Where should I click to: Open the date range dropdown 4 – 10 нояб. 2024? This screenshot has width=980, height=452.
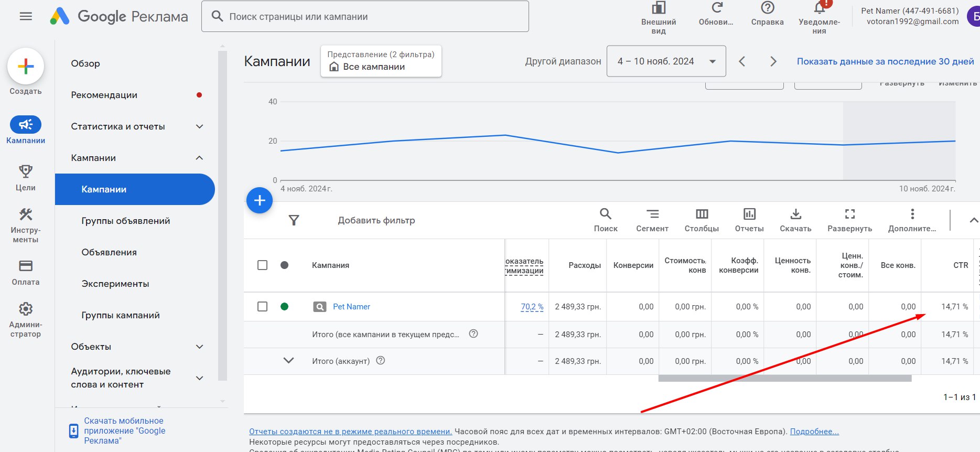pyautogui.click(x=666, y=61)
